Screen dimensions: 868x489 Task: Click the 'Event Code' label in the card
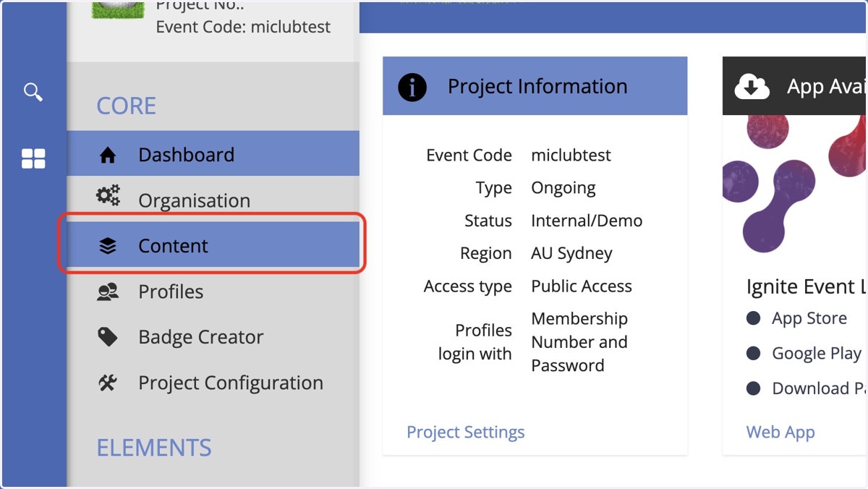click(x=469, y=156)
